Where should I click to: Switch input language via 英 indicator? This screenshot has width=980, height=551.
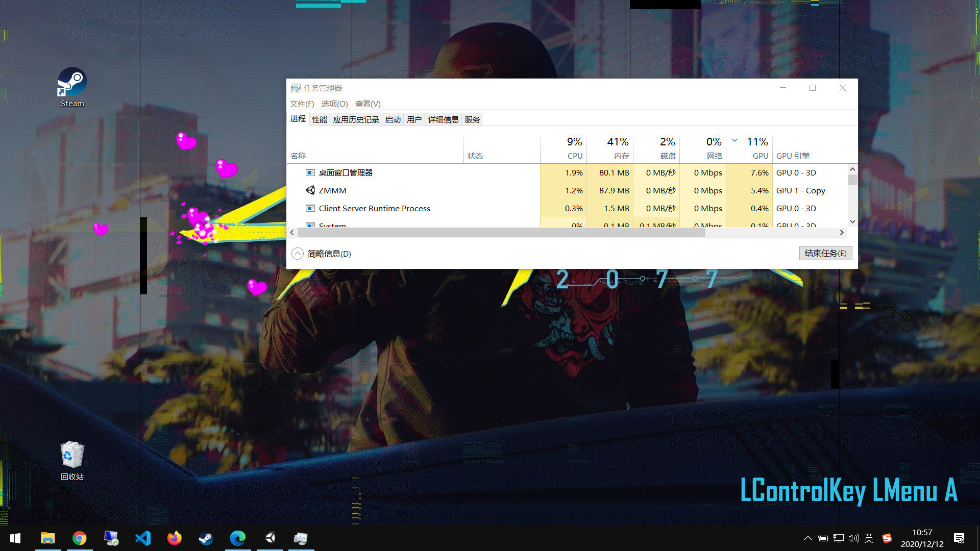point(870,538)
